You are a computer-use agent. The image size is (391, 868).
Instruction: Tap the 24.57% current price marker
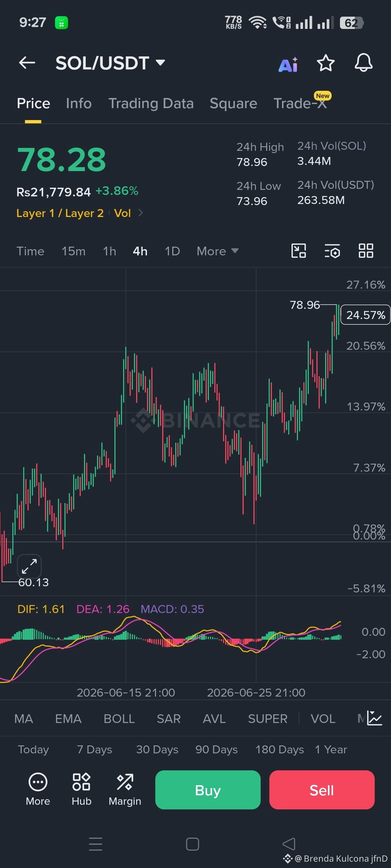point(366,315)
